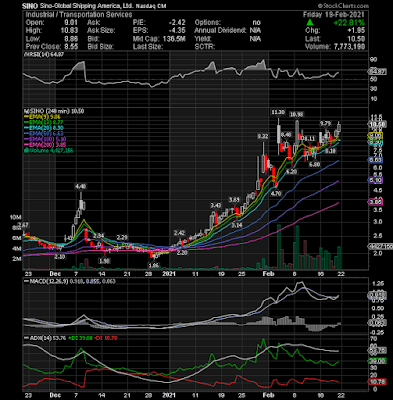Click the Open price value 9.01

coord(71,23)
